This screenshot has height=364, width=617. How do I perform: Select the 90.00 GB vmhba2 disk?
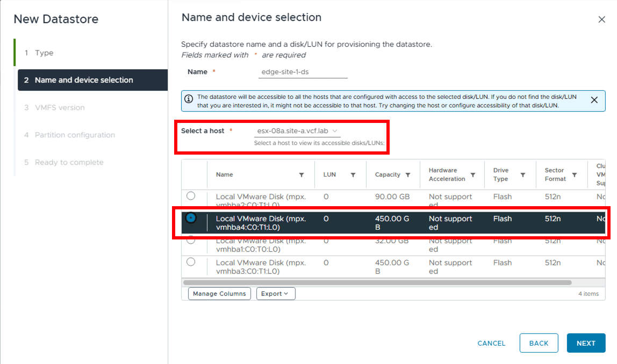191,196
